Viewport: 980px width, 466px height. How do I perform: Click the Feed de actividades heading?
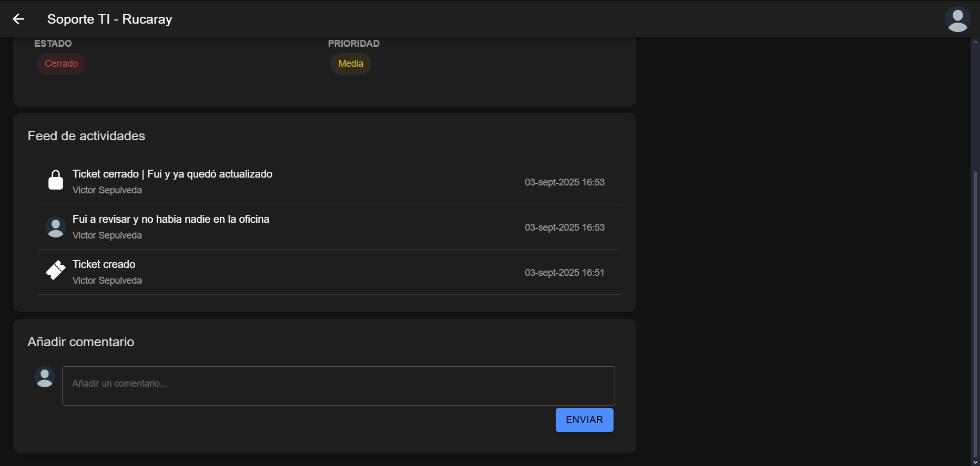click(86, 136)
